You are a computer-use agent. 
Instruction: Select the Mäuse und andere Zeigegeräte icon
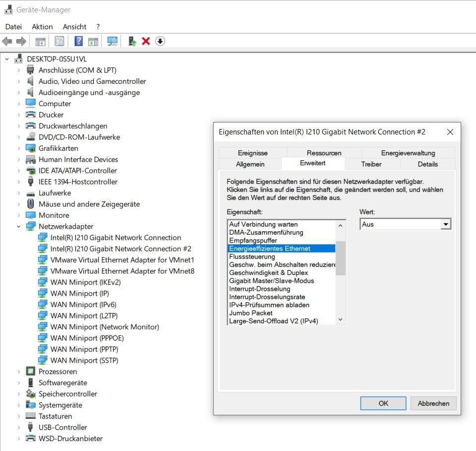pyautogui.click(x=30, y=204)
